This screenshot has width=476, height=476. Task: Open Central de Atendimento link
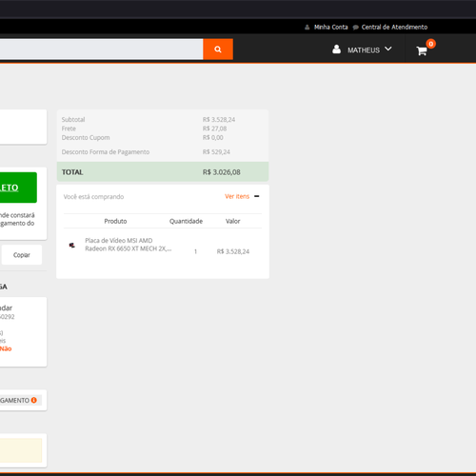[x=394, y=28]
